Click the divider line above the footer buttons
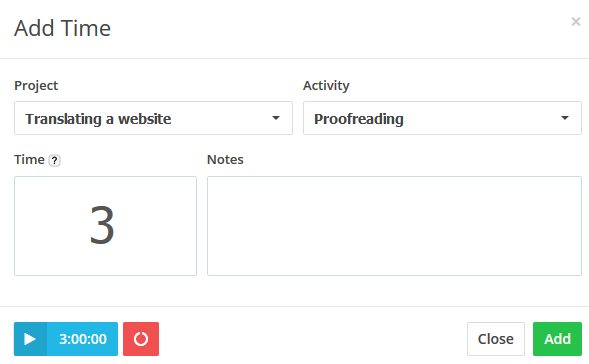 click(294, 306)
